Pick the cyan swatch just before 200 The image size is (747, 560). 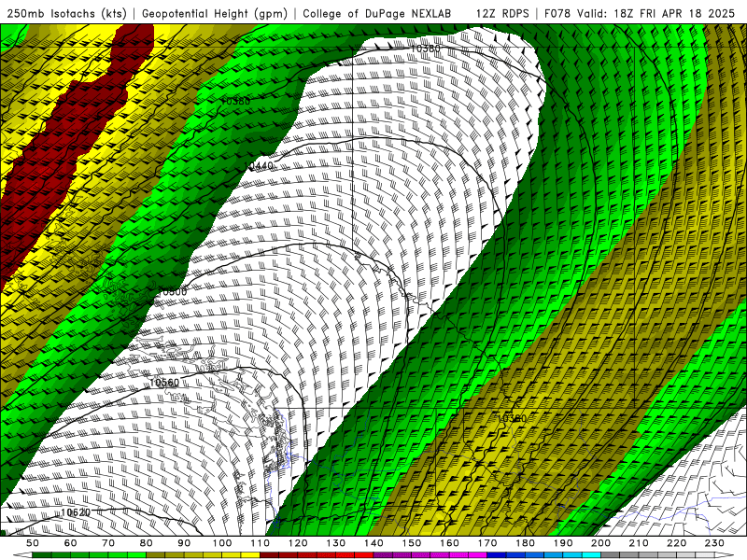click(592, 555)
